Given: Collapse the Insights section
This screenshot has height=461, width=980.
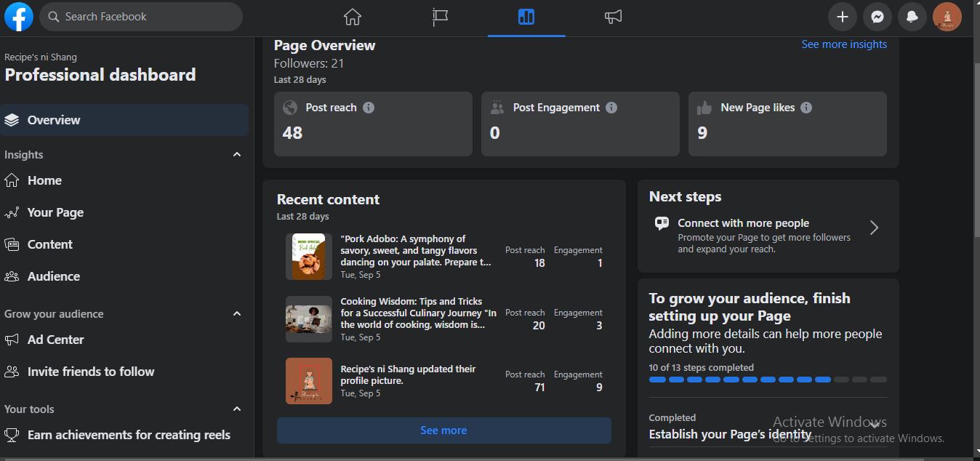Looking at the screenshot, I should (237, 155).
